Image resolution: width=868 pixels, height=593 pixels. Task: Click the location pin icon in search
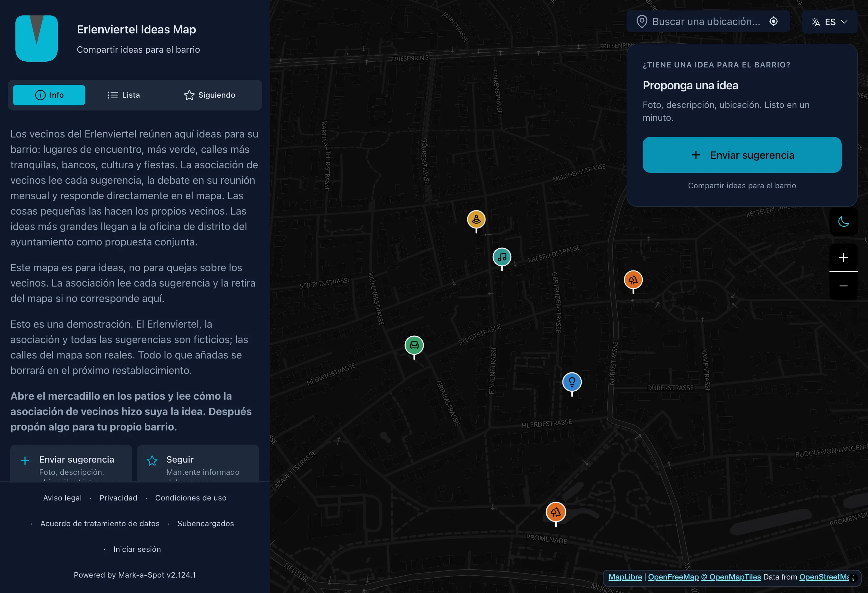(x=642, y=22)
